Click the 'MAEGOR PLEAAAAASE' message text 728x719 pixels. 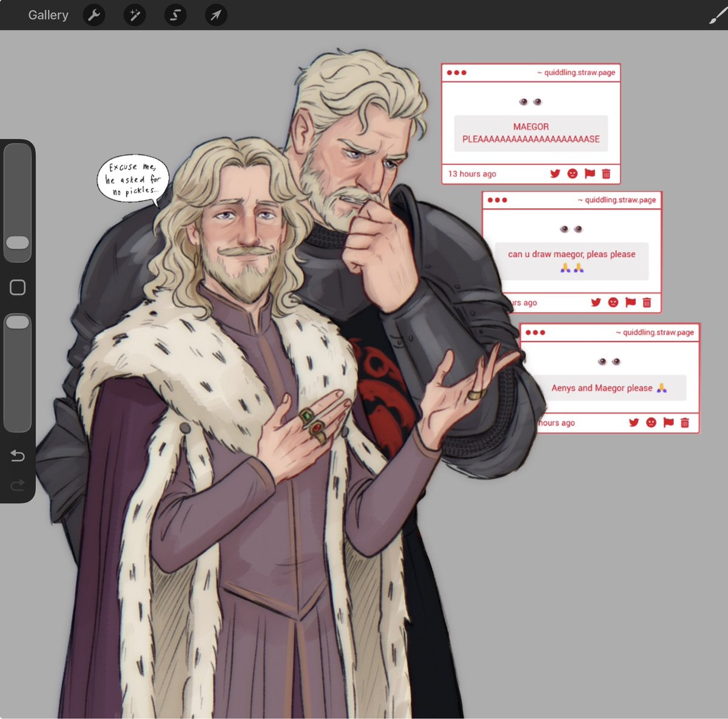(531, 133)
